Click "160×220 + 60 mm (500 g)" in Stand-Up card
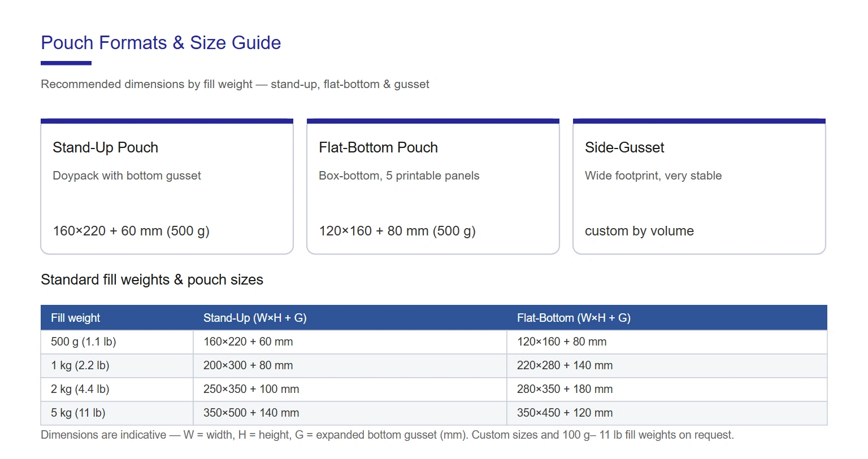 coord(131,231)
